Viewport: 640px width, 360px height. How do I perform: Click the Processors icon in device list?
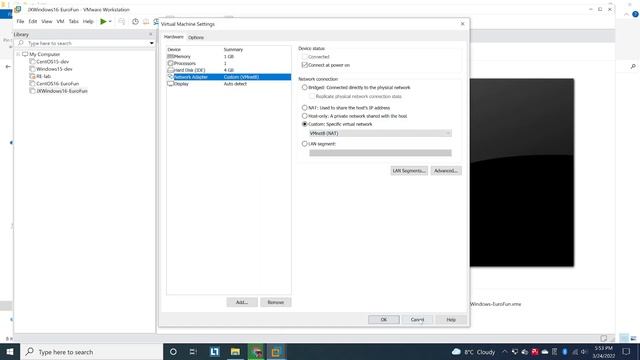pos(171,63)
